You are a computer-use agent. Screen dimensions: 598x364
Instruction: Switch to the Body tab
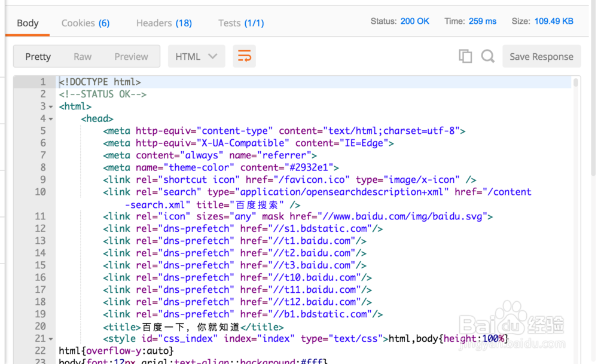pyautogui.click(x=28, y=23)
